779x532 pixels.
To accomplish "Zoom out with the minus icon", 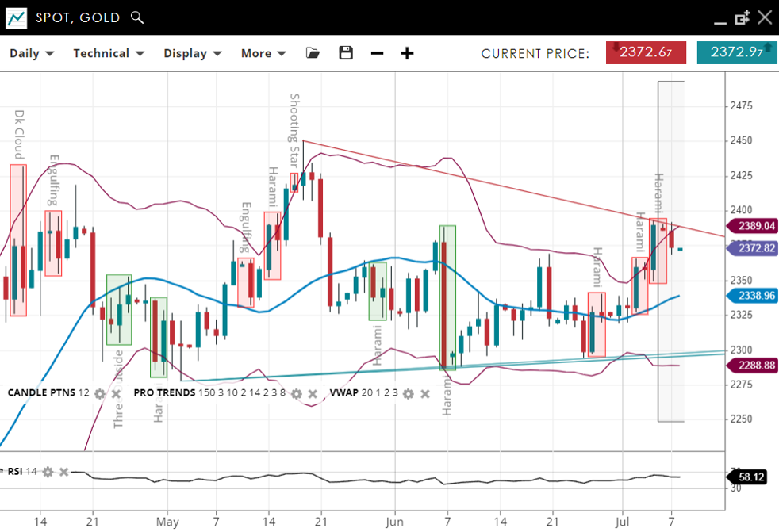I will point(378,53).
